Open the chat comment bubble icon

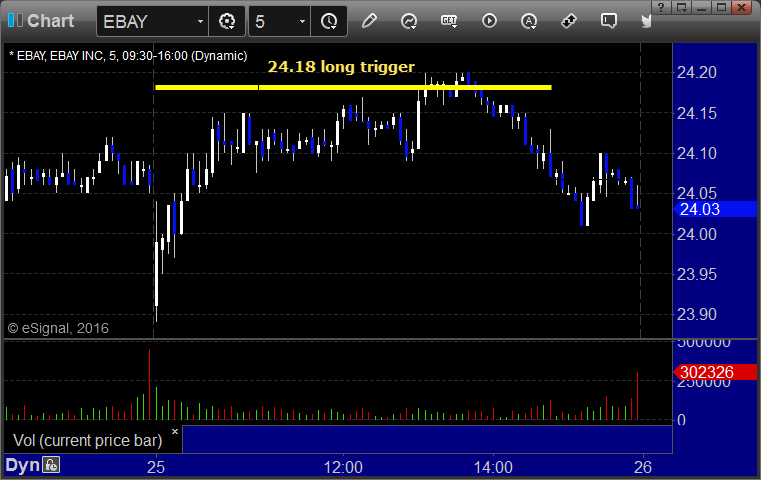(x=609, y=21)
